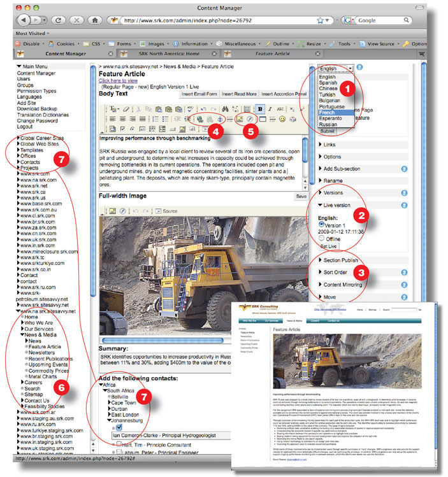The image size is (448, 477).
Task: Check the Hart, Tim contact checkbox
Action: [x=119, y=444]
